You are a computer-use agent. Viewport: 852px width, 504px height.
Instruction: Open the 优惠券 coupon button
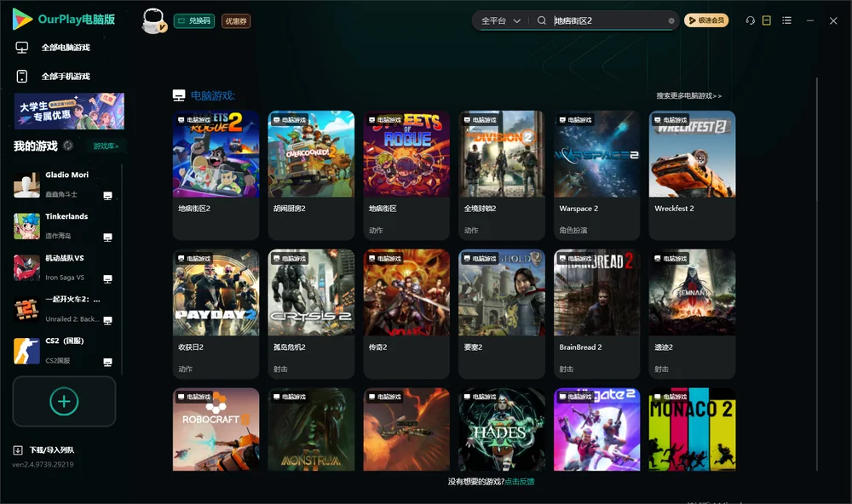coord(236,20)
